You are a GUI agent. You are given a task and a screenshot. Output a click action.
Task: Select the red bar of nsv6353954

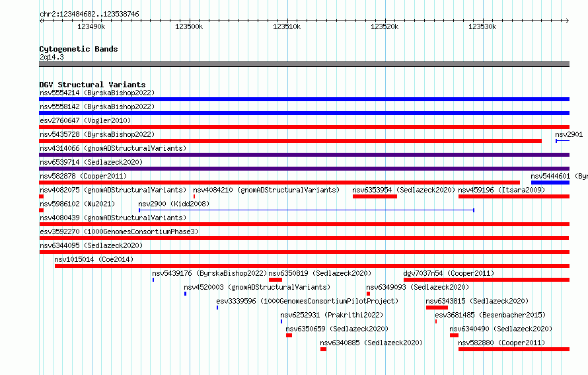[375, 196]
